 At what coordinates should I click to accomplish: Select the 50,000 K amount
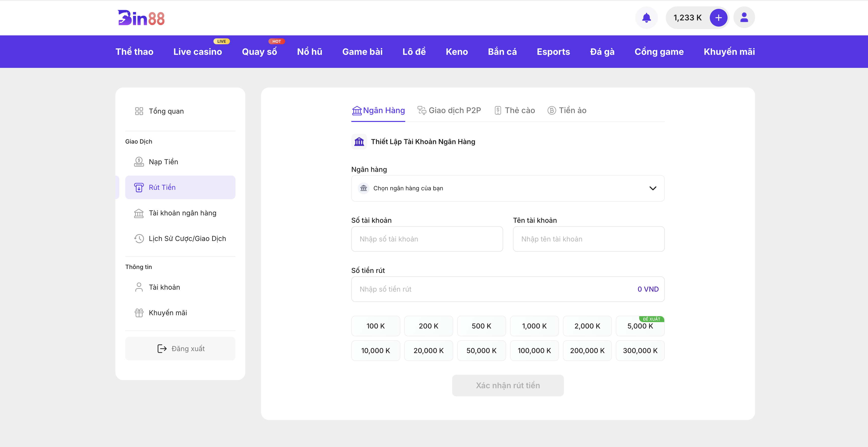481,350
